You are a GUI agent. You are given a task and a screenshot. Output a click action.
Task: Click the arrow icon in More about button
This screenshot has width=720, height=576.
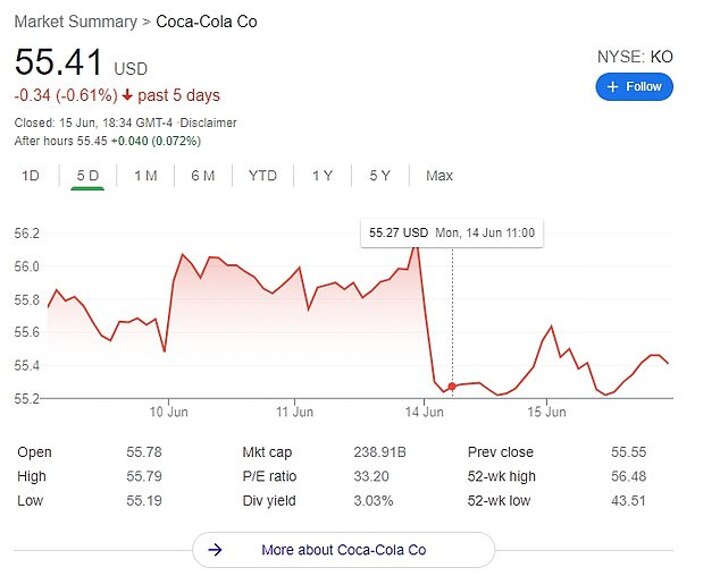(x=214, y=550)
